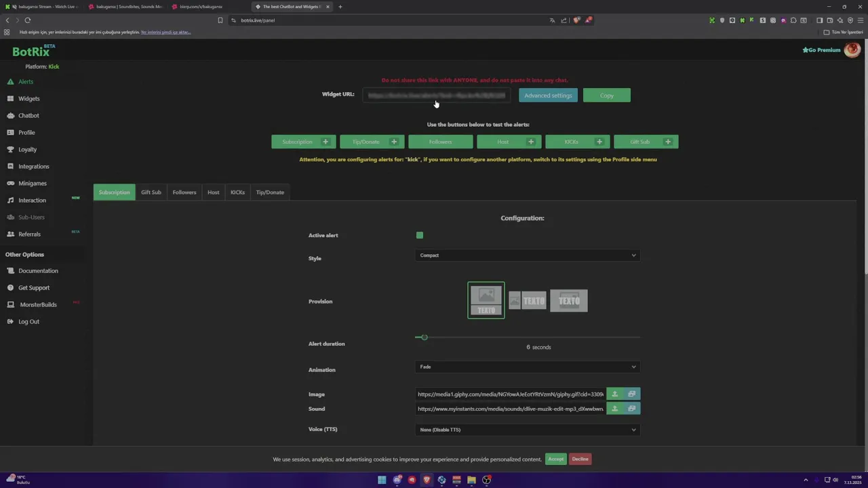
Task: Click the bookmark import link in bookmarks bar
Action: (x=165, y=32)
